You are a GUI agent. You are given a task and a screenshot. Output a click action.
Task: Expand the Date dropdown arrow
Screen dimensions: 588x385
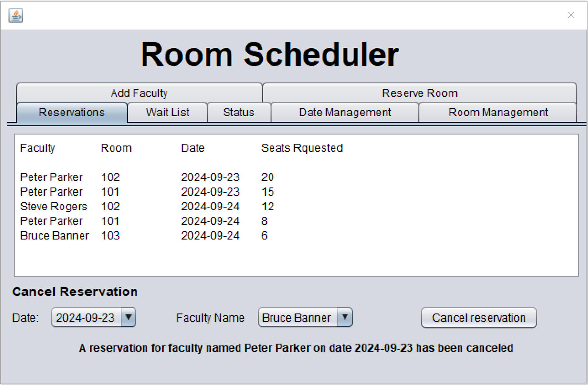pyautogui.click(x=128, y=317)
